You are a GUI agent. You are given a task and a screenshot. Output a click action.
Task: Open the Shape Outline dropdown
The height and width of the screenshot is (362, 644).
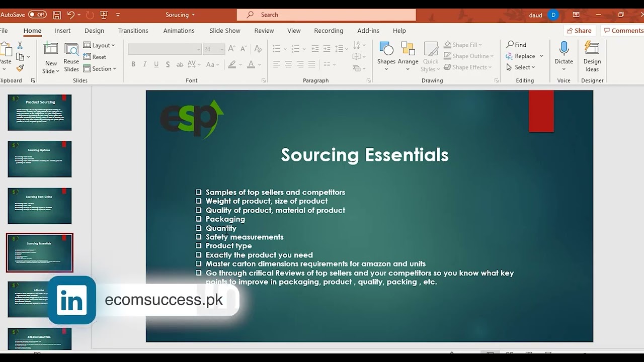469,56
